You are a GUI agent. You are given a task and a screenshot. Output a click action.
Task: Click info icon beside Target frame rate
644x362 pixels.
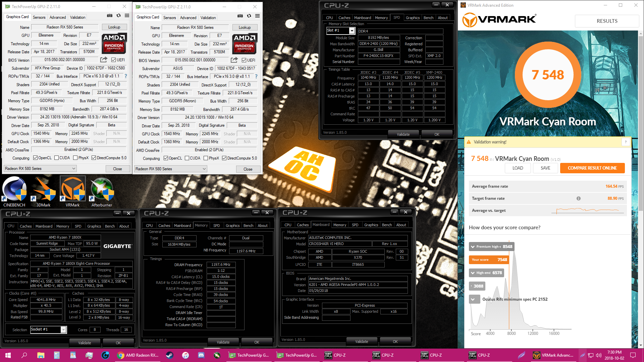[579, 198]
